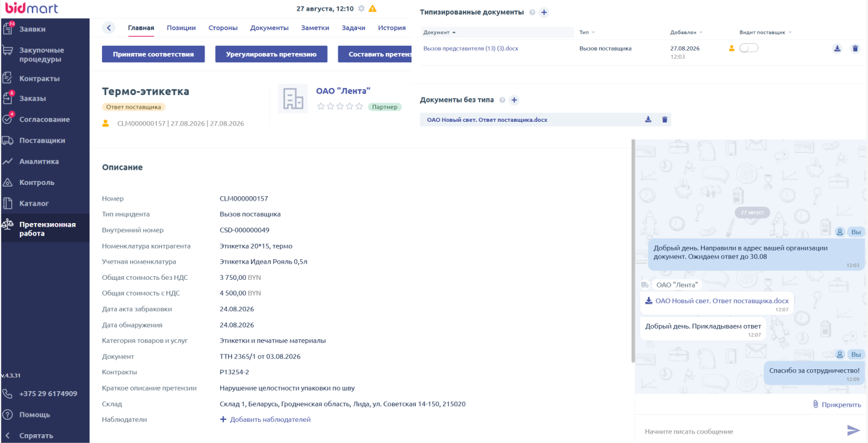Viewport: 868px width, 443px height.
Task: Click the Партнер green badge
Action: pyautogui.click(x=385, y=107)
